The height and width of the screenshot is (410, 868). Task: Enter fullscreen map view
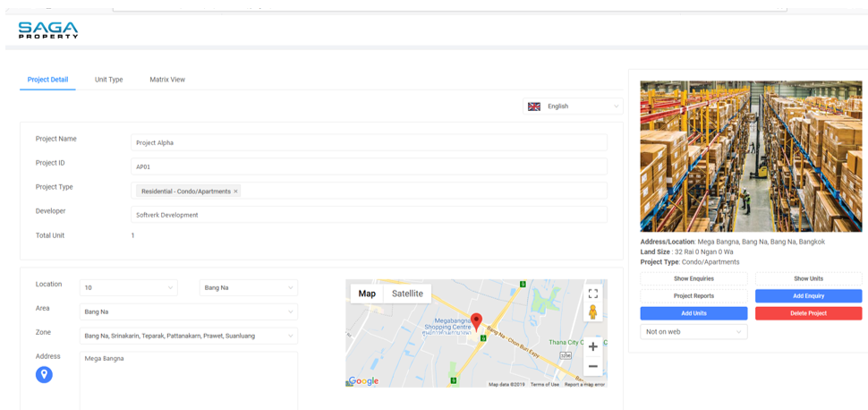(x=592, y=294)
